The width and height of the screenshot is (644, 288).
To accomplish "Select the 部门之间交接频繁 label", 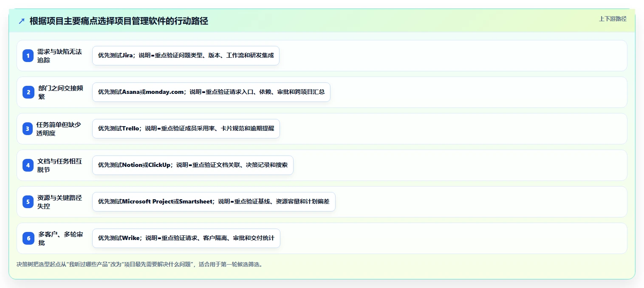I will (60, 92).
